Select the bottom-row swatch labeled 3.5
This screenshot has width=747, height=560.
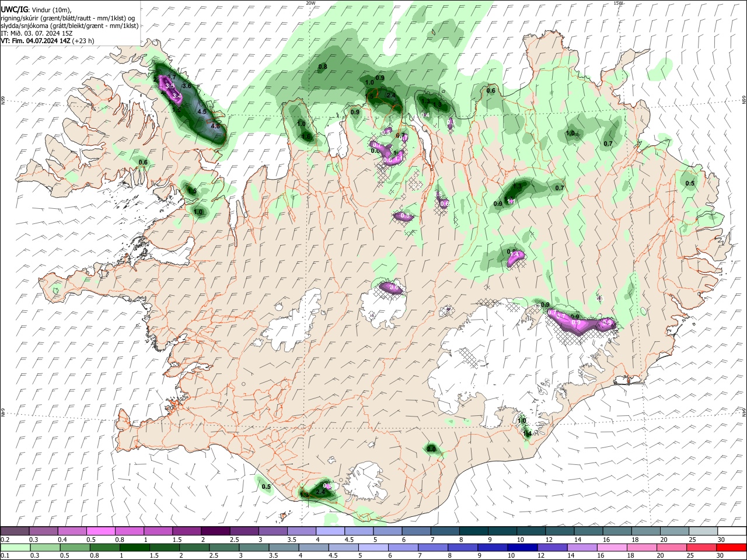284,547
